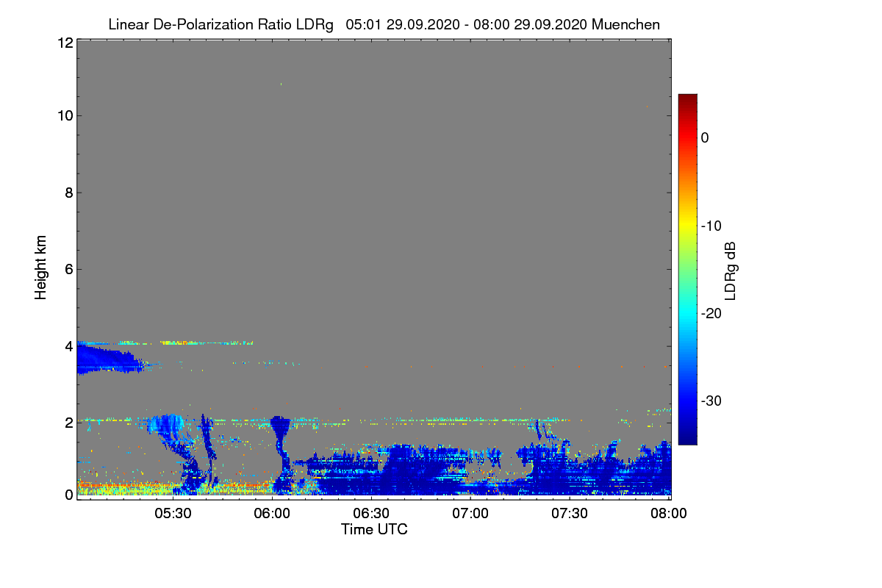
Task: Click the 06:30 time tick label
Action: tap(371, 513)
